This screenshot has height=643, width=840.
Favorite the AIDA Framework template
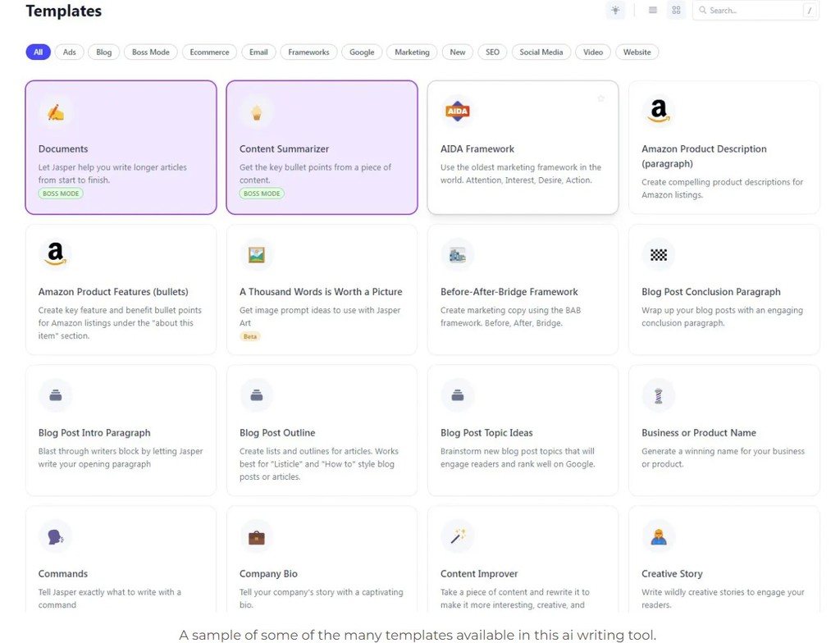(601, 97)
